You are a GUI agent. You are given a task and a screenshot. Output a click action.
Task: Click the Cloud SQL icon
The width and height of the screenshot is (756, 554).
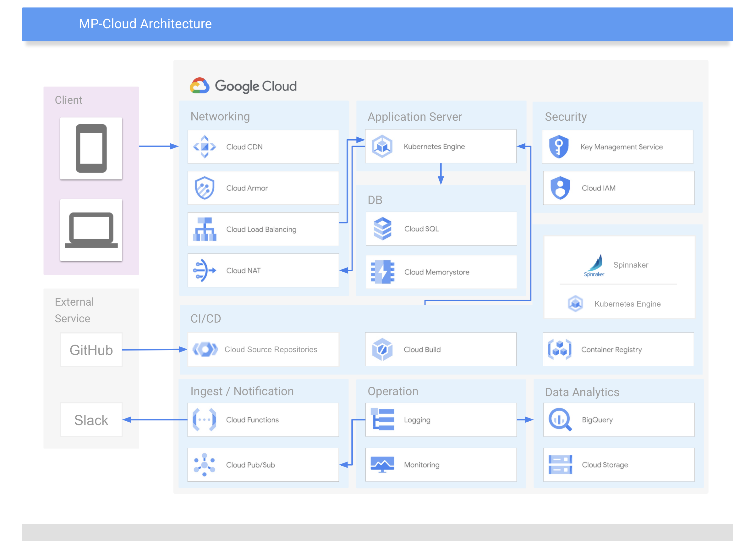tap(382, 229)
